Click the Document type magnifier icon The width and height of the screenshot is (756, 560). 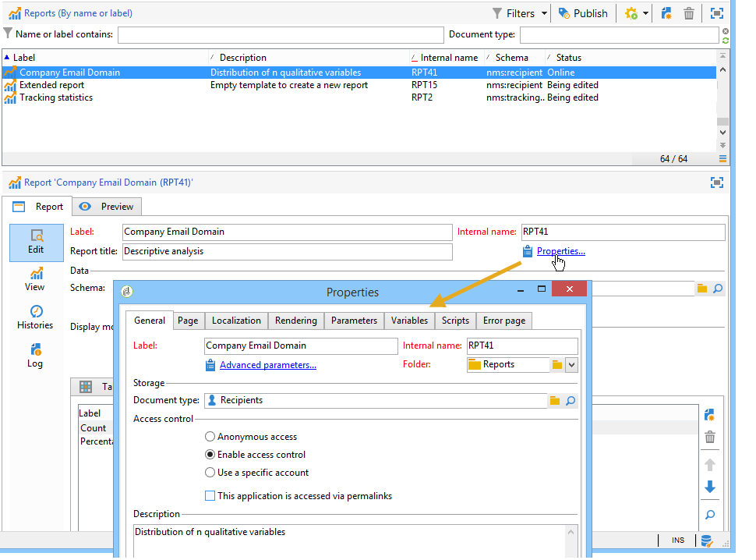click(571, 401)
